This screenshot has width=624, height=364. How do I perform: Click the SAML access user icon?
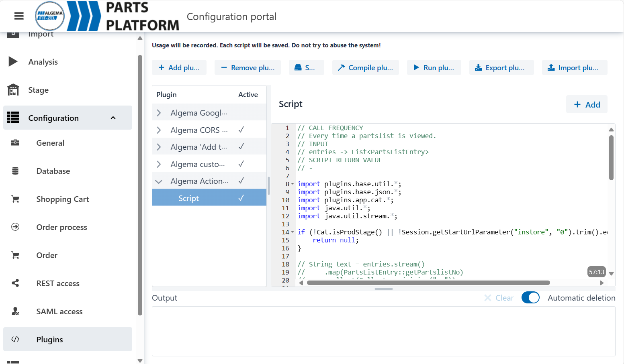click(x=15, y=311)
